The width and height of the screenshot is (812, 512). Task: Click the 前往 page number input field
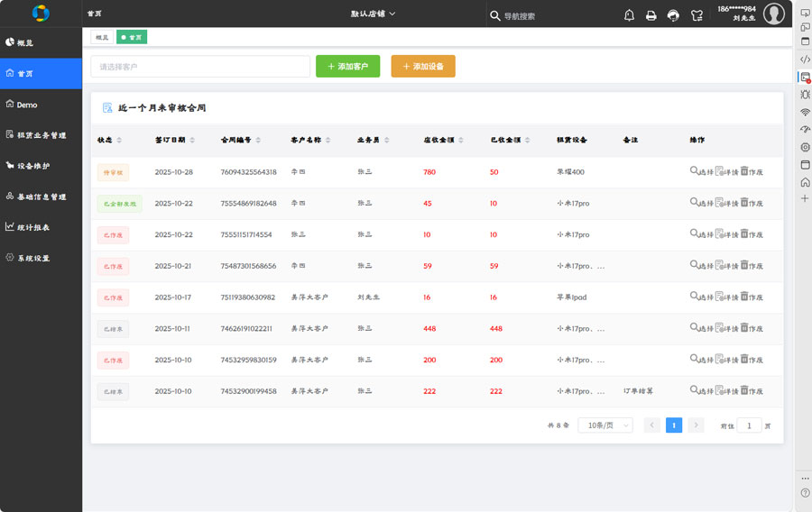coord(749,425)
